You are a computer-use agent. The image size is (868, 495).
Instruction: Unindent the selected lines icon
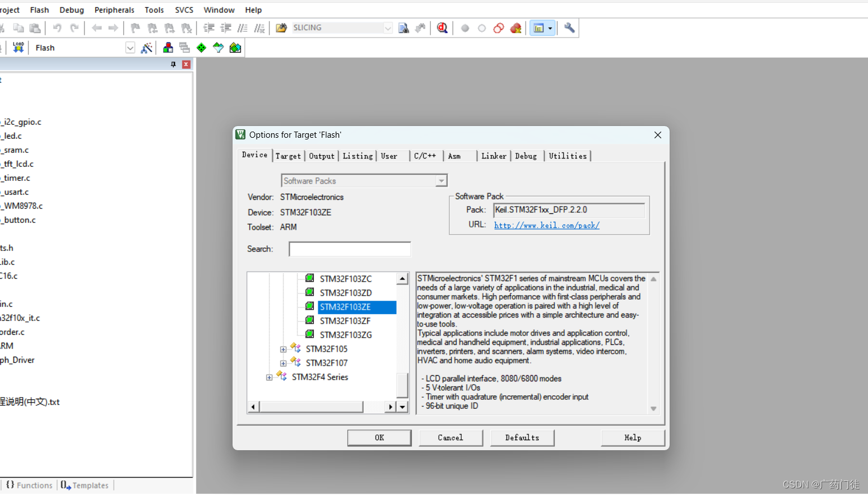pyautogui.click(x=226, y=28)
